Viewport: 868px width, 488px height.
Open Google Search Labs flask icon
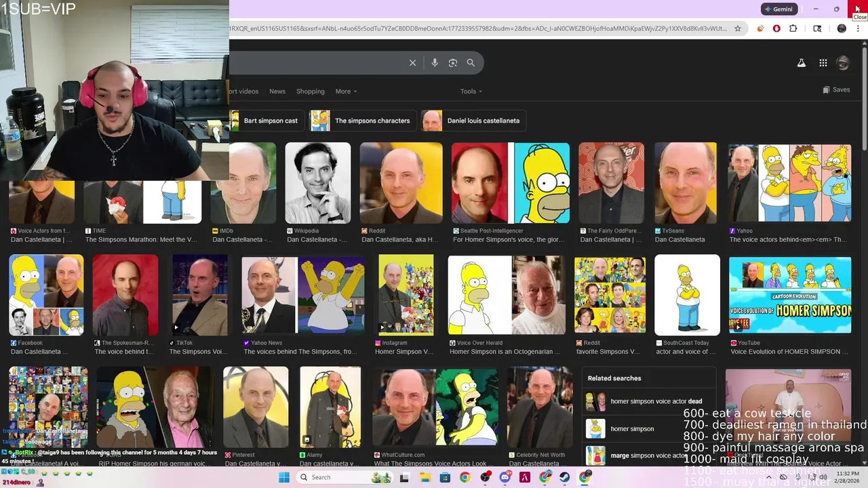point(801,63)
